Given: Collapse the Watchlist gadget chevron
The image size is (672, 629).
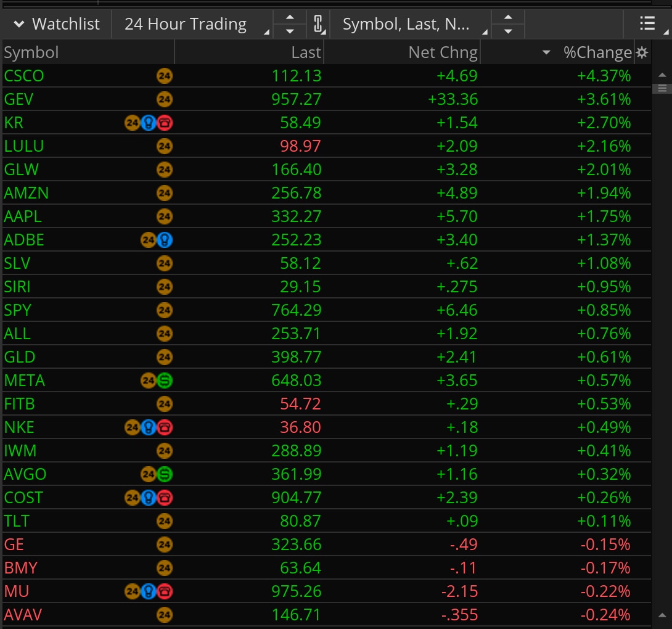Looking at the screenshot, I should coord(19,25).
